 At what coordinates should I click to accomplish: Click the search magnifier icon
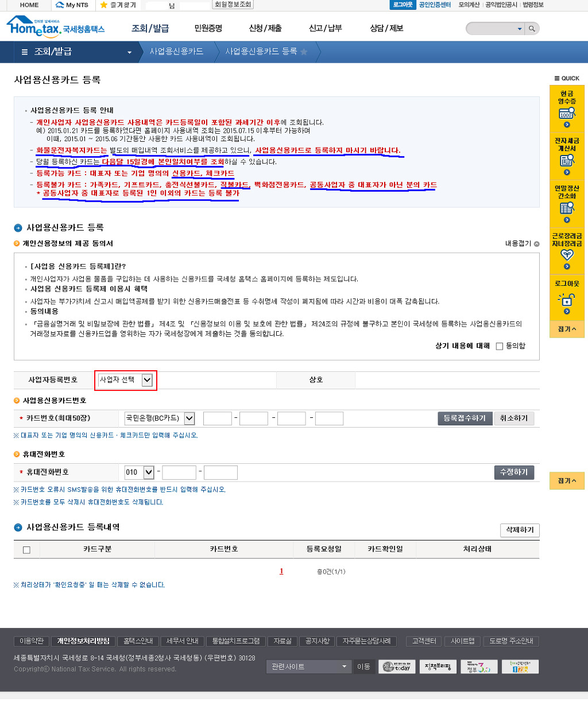(x=532, y=28)
